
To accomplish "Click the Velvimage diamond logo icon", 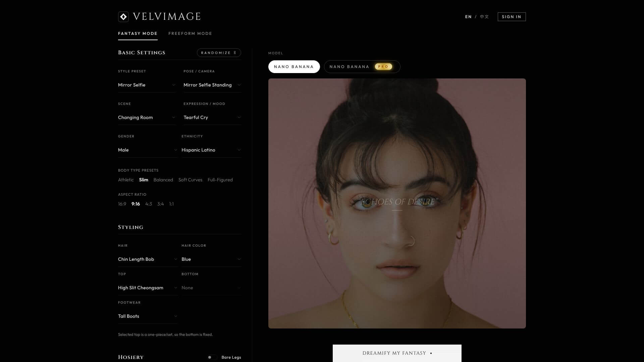I will click(123, 17).
